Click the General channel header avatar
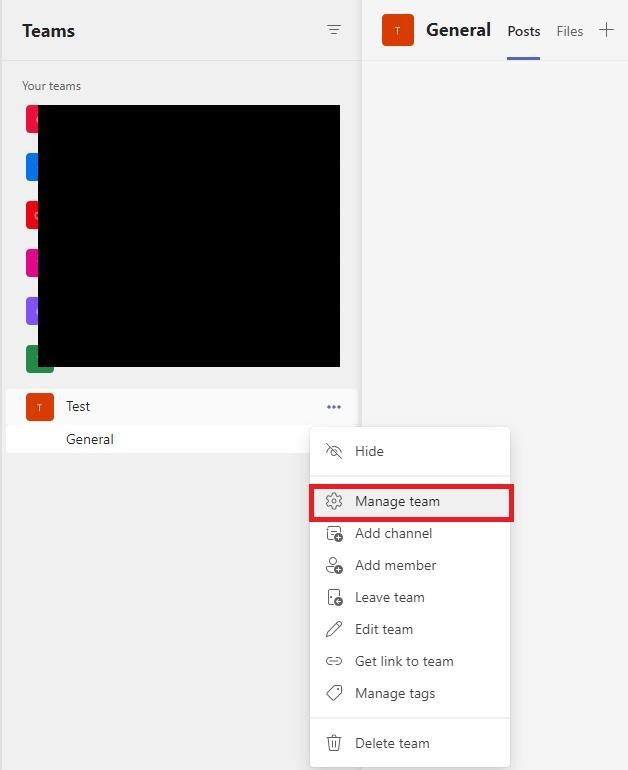 398,30
